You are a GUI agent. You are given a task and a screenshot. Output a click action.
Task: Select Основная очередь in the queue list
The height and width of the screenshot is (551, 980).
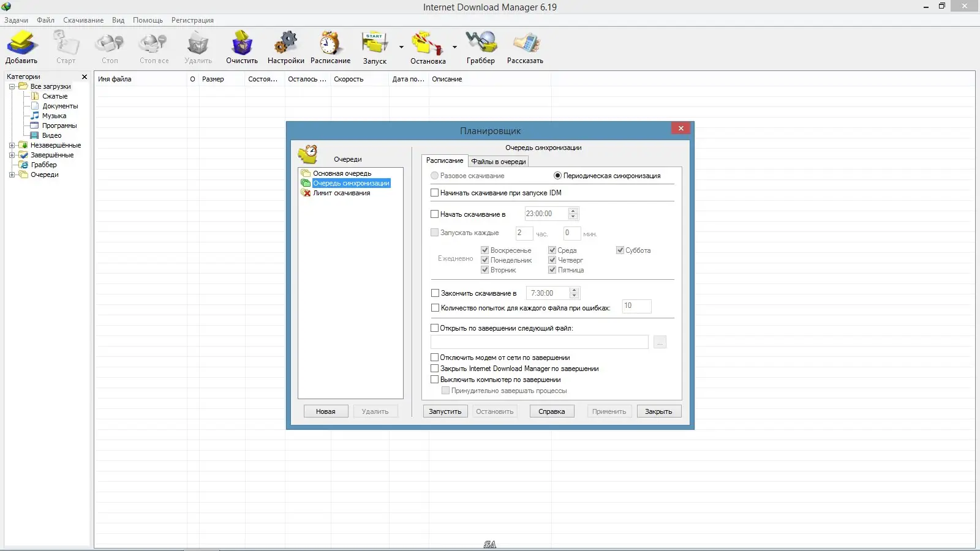pyautogui.click(x=342, y=173)
